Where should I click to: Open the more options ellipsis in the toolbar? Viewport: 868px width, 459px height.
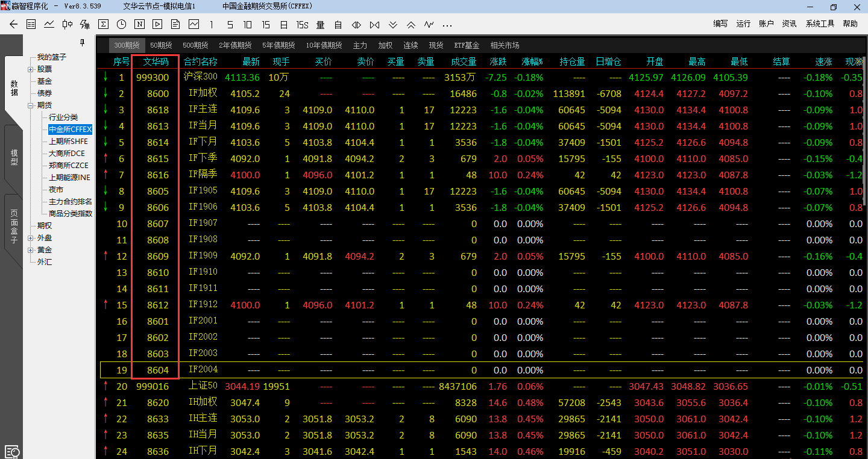point(447,25)
